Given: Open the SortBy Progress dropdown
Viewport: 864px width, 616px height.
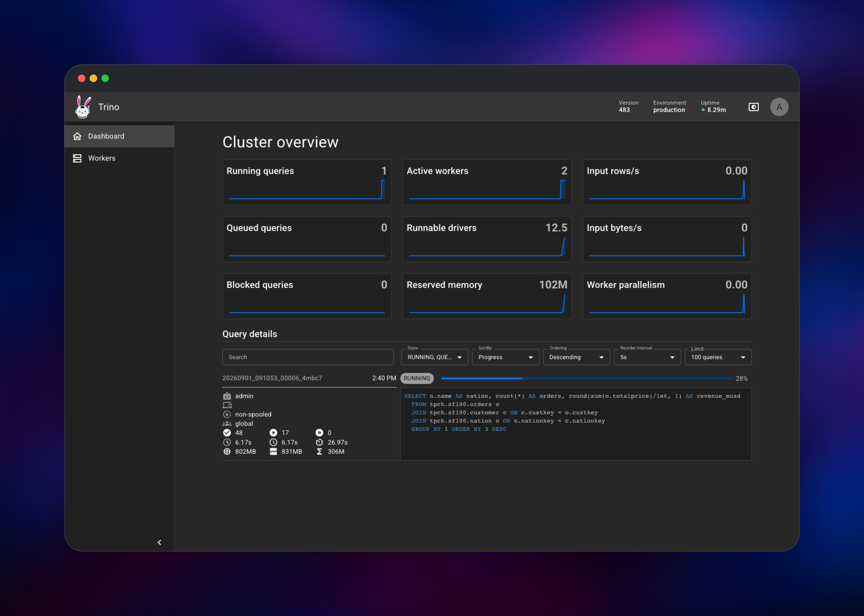Looking at the screenshot, I should click(506, 357).
